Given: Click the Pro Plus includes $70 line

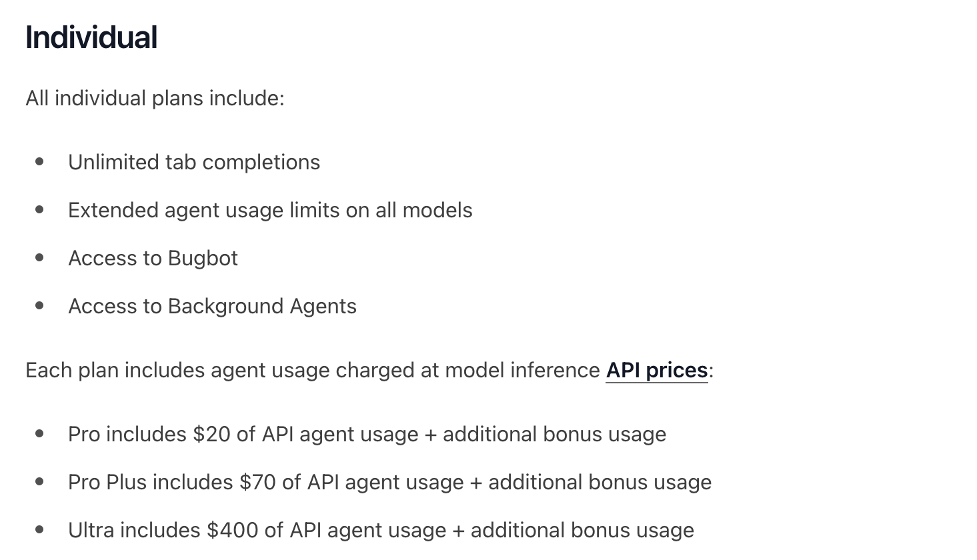Looking at the screenshot, I should [389, 482].
